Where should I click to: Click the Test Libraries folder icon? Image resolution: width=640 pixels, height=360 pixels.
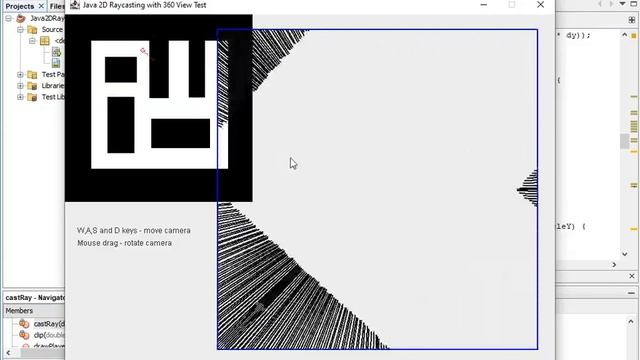[32, 97]
